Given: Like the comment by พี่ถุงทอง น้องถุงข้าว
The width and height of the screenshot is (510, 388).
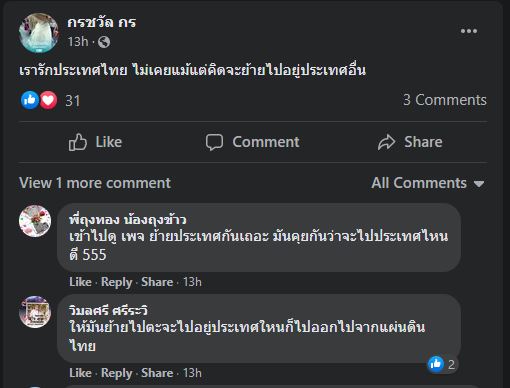Looking at the screenshot, I should (80, 282).
